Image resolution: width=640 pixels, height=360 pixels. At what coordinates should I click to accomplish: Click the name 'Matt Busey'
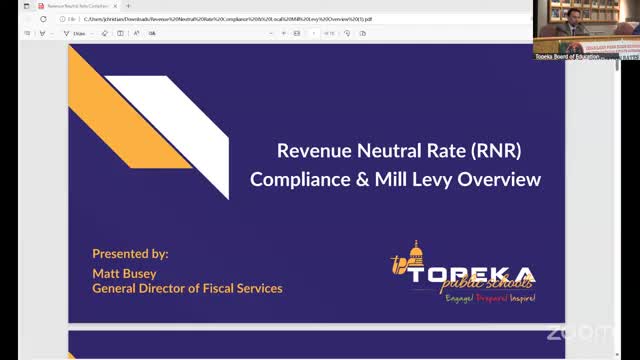[124, 273]
